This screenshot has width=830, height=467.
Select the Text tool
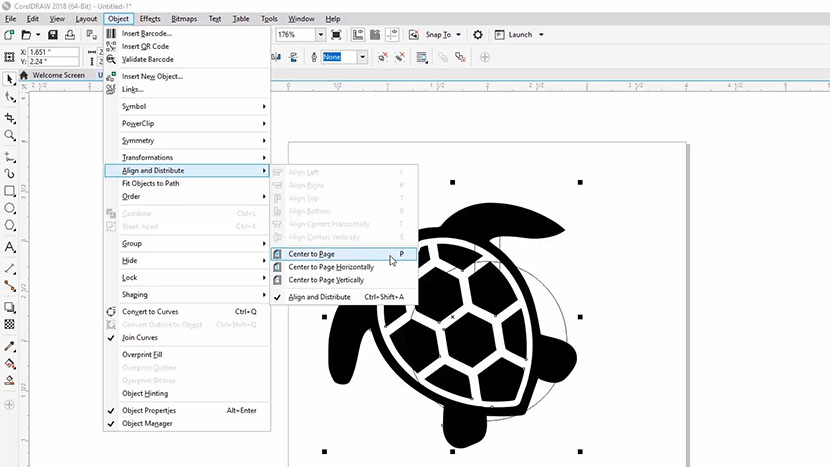[x=10, y=247]
